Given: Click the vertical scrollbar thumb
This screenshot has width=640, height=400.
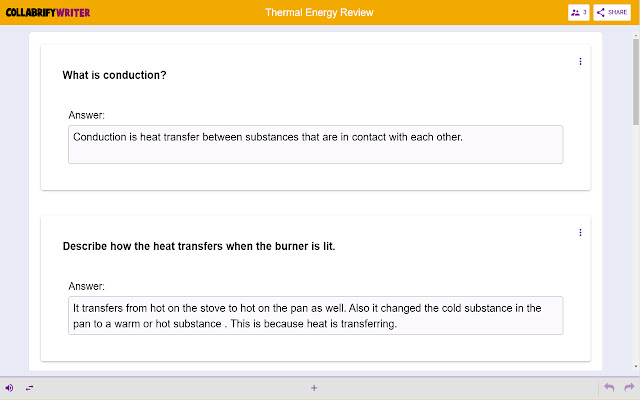Looking at the screenshot, I should pyautogui.click(x=635, y=80).
